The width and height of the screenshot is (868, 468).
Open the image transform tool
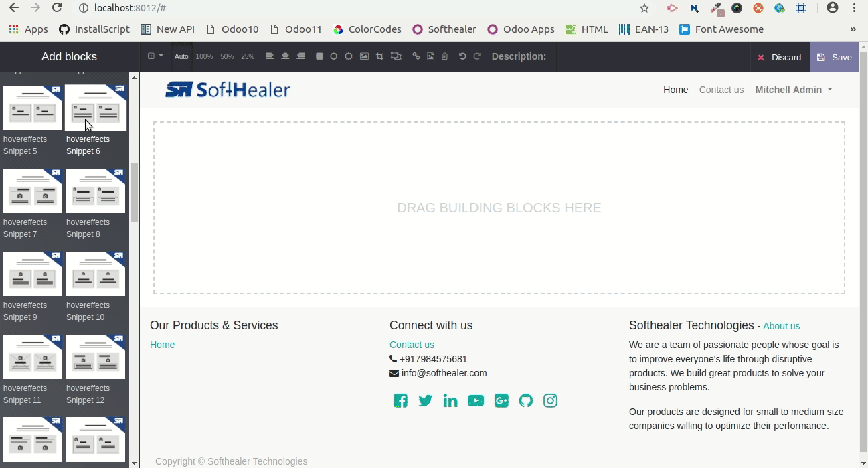pos(396,56)
